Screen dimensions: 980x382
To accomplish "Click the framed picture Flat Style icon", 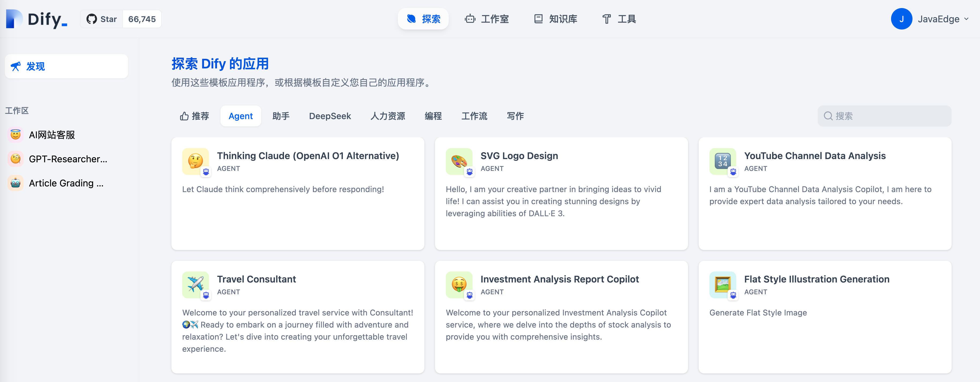I will 722,285.
